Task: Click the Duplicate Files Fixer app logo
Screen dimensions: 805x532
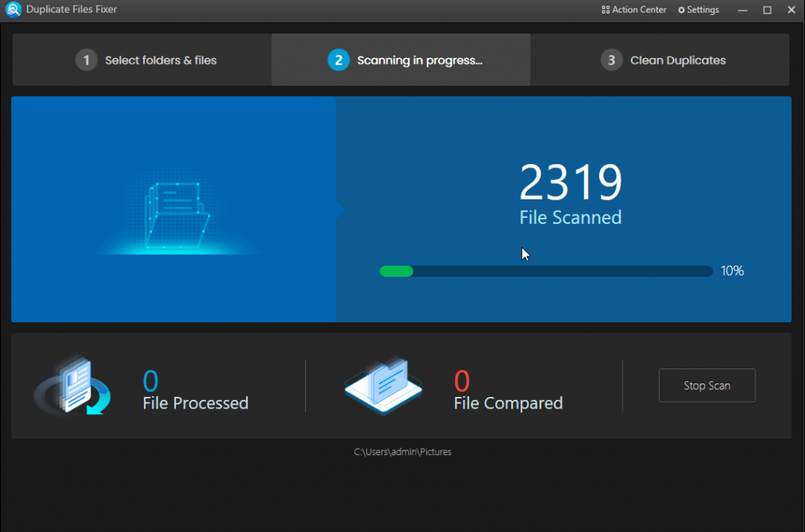Action: pos(13,9)
